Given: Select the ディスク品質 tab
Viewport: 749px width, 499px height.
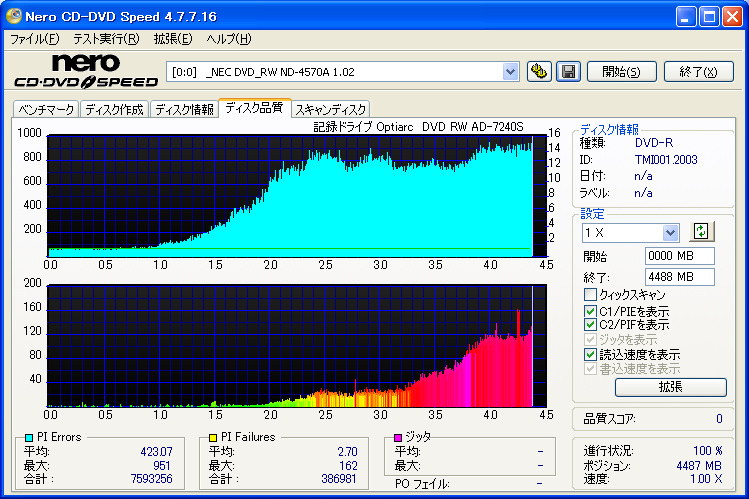Looking at the screenshot, I should click(254, 108).
